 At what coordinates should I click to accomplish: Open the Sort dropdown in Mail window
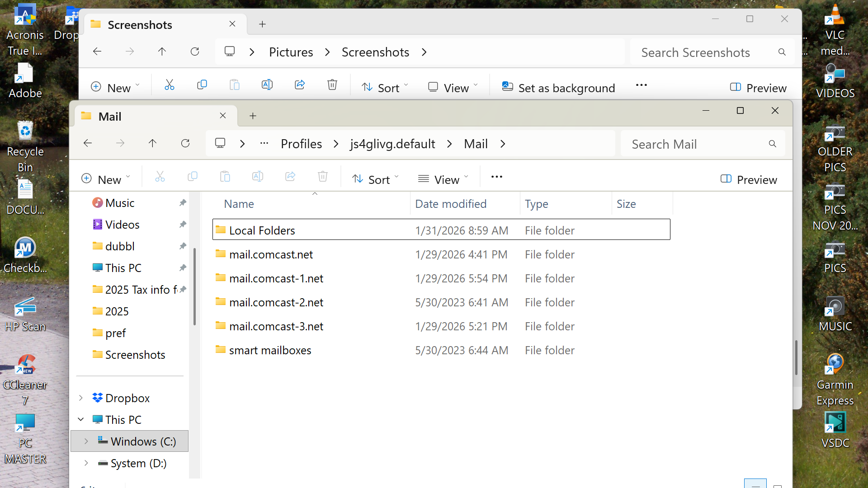tap(375, 179)
